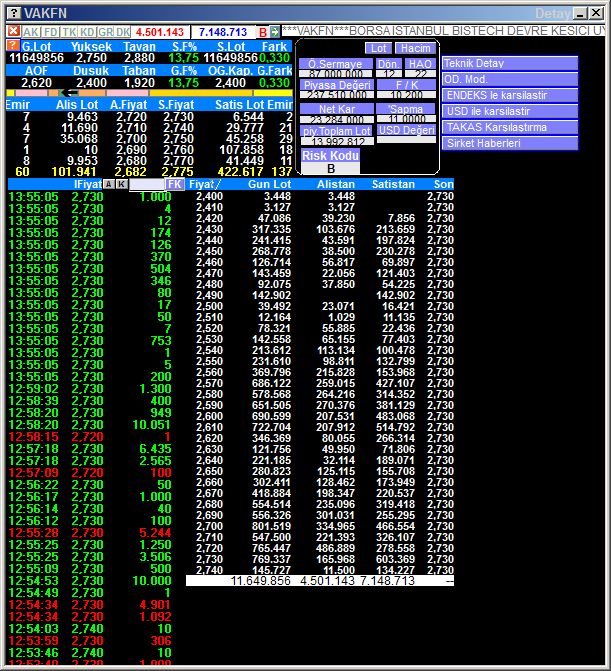
Task: Click USD ile karsilastir
Action: click(510, 111)
